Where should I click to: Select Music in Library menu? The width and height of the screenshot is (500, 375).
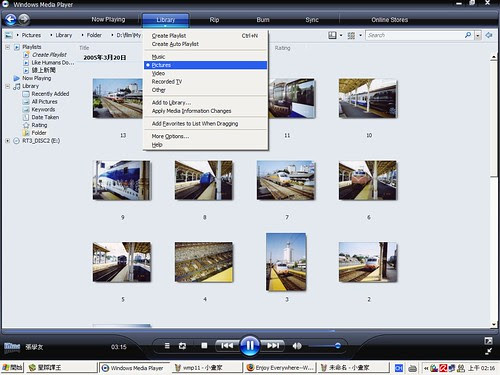[x=205, y=57]
